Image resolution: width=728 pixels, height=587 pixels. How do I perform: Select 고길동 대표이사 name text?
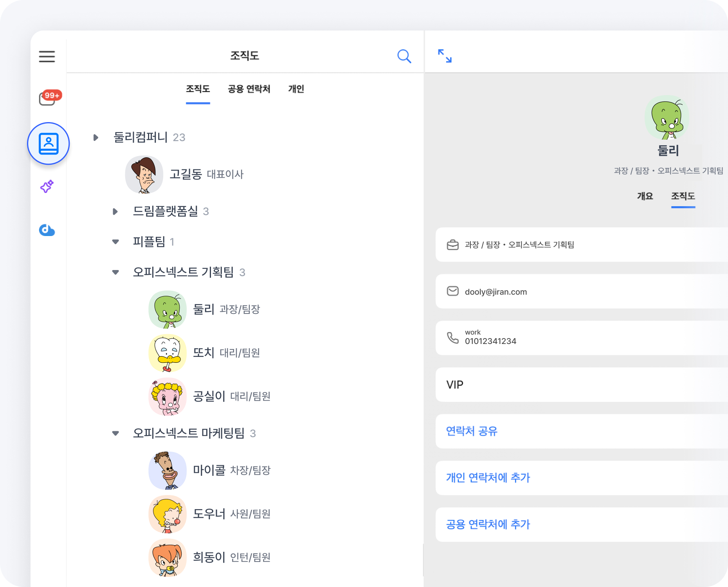[207, 174]
